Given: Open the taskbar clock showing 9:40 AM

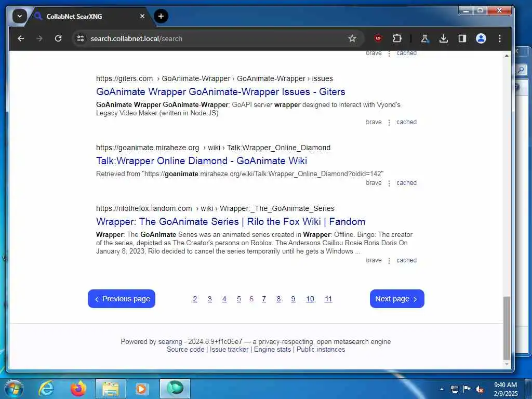Looking at the screenshot, I should (x=506, y=389).
